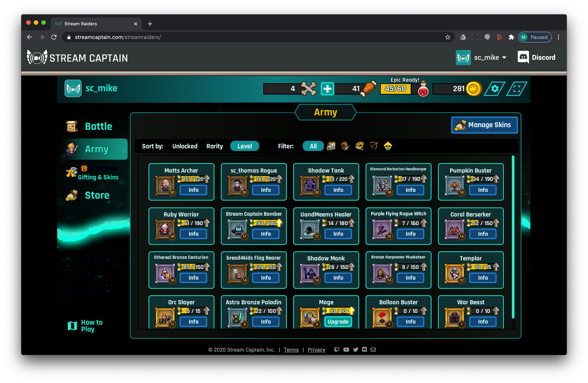Open Terms link in footer
This screenshot has width=588, height=383.
point(291,350)
